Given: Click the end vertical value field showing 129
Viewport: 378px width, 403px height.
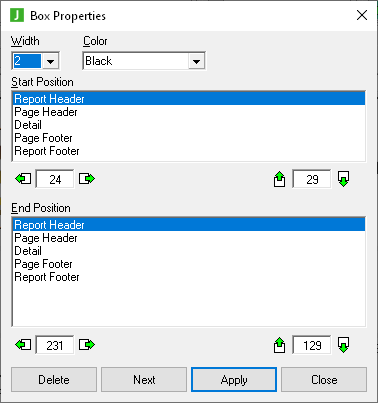Looking at the screenshot, I should click(312, 345).
